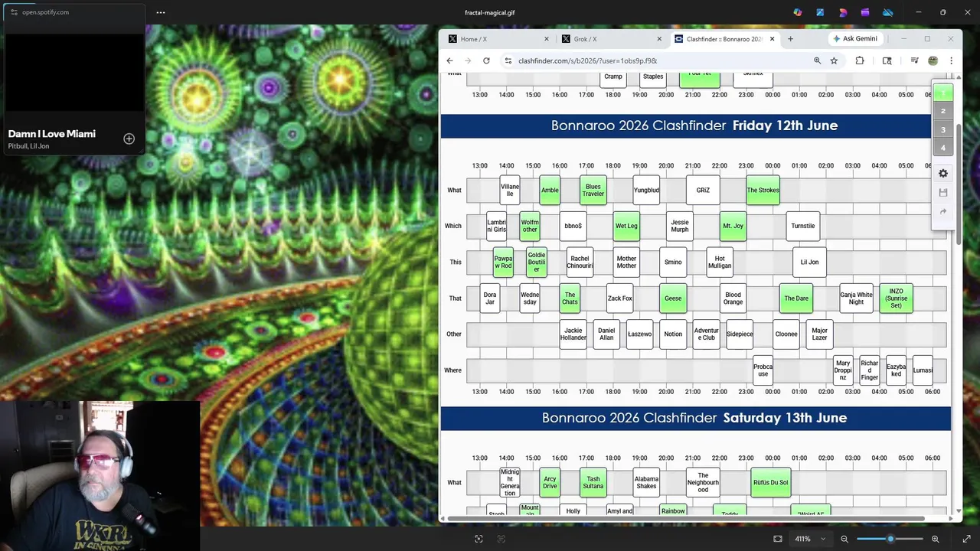The width and height of the screenshot is (980, 551).
Task: Open Clashfinder settings gear icon
Action: (943, 174)
